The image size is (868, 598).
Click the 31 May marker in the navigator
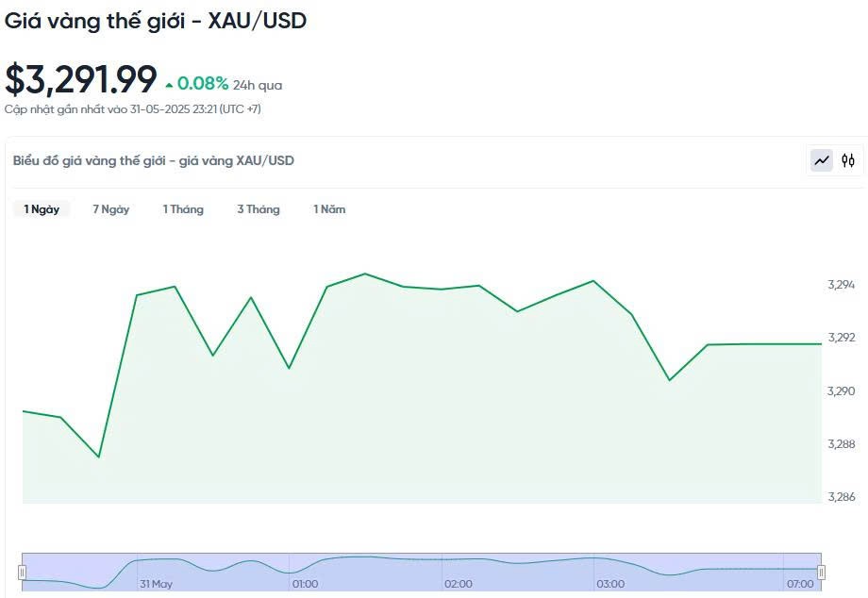click(157, 584)
